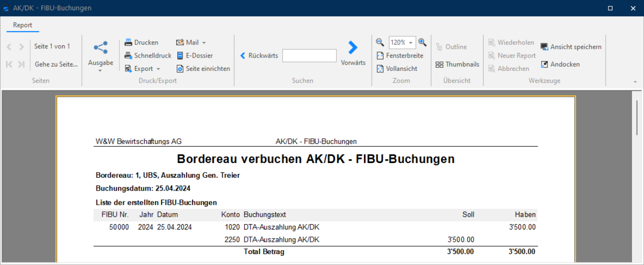Search Vorwärts with right chevron
The width and height of the screenshot is (644, 265).
[x=353, y=53]
